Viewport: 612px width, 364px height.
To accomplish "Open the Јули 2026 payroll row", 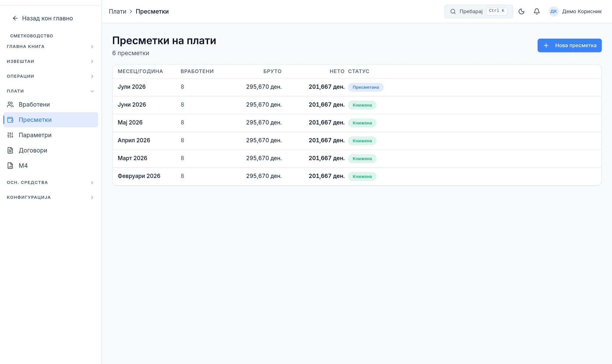I will click(357, 87).
